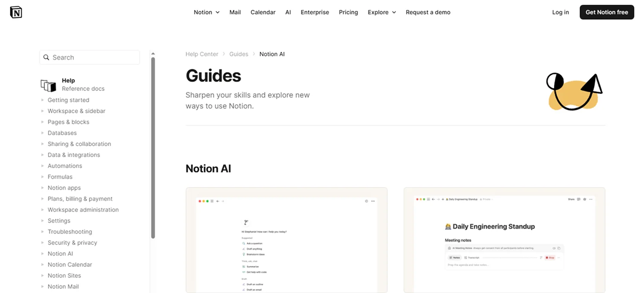Open Notion Sites in the sidebar

(64, 276)
